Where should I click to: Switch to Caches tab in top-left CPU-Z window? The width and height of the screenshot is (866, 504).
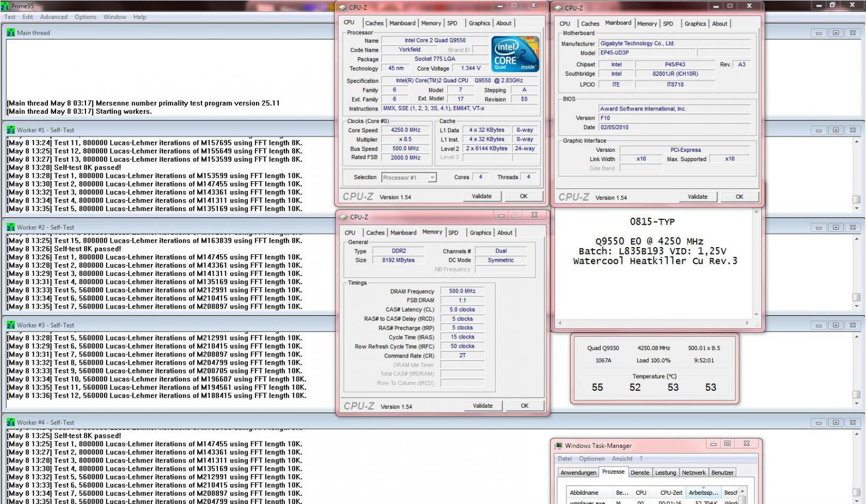click(x=374, y=23)
